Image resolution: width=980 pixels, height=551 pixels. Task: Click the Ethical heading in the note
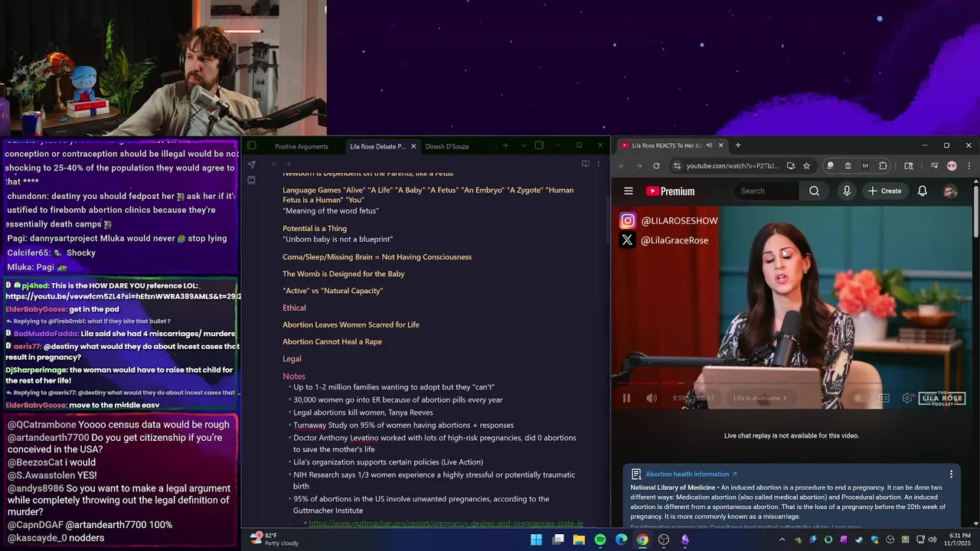coord(294,308)
